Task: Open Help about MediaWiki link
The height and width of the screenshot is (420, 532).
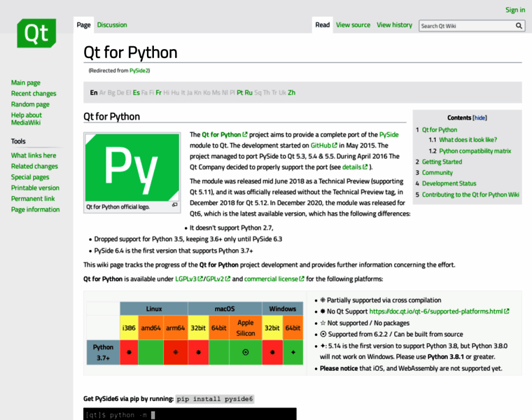Action: 27,119
